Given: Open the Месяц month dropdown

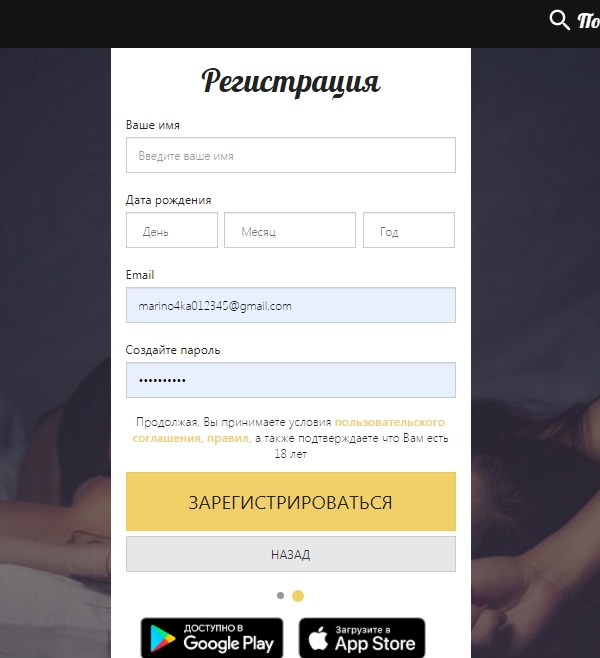Looking at the screenshot, I should tap(290, 230).
